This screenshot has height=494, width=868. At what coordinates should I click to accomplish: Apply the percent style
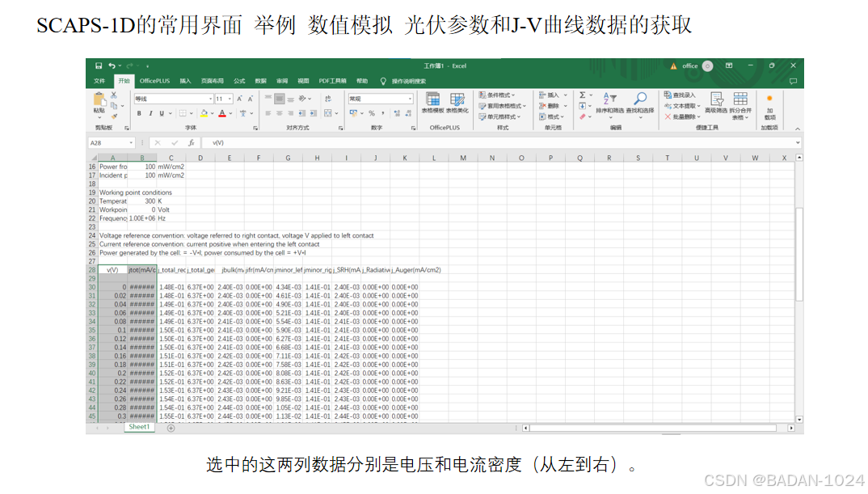372,113
